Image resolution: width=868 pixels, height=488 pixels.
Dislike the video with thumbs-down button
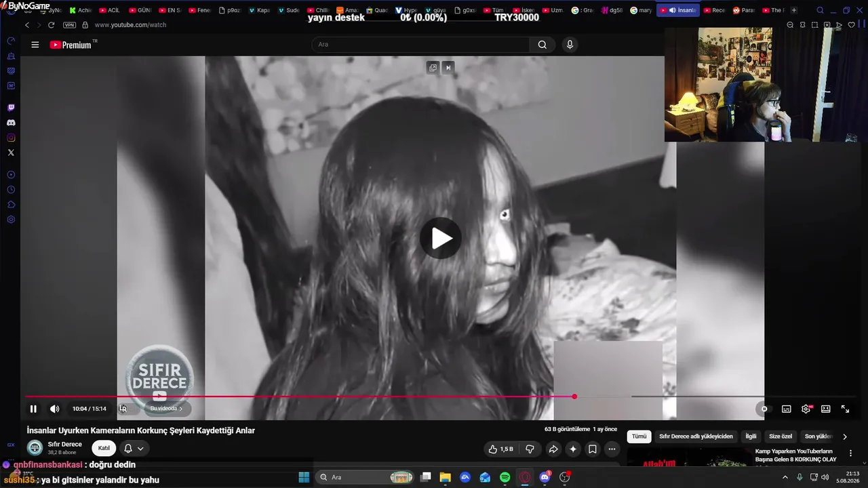(530, 449)
